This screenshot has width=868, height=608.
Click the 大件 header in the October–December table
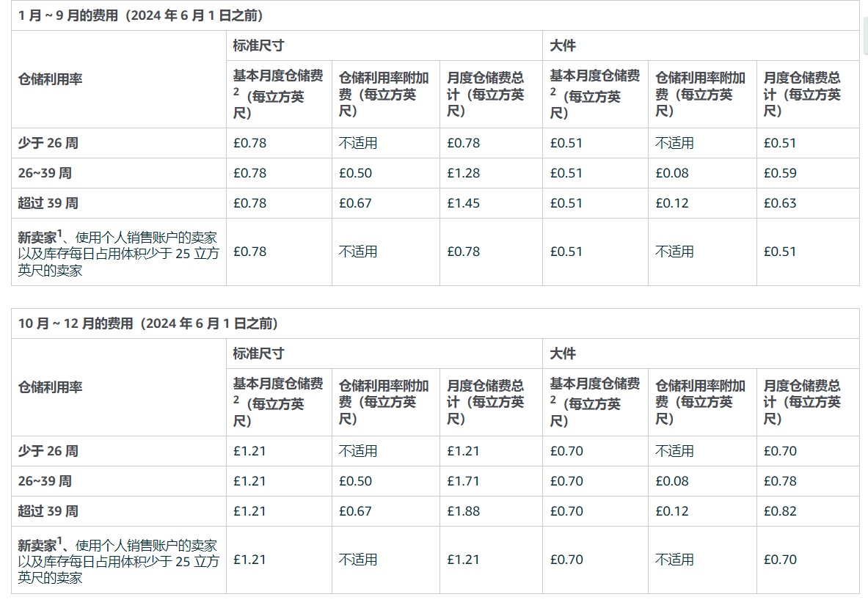click(x=563, y=354)
